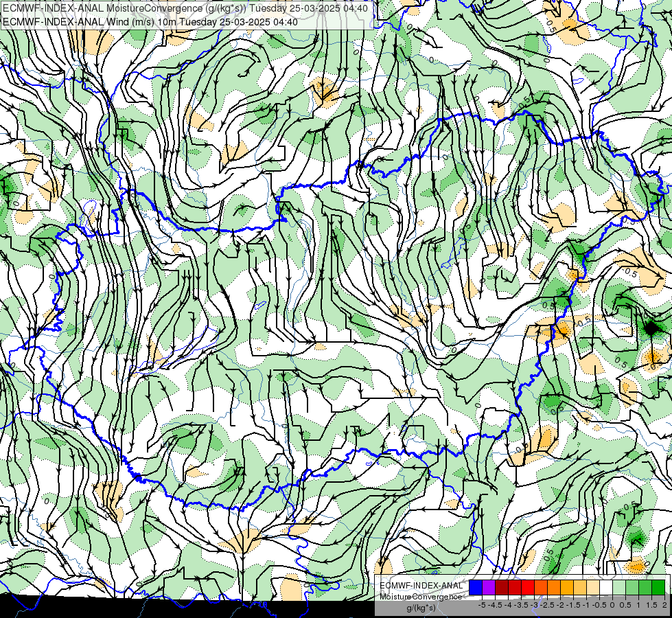Click the orange swatch from -2.5 to -2
The image size is (672, 618).
coord(554,588)
